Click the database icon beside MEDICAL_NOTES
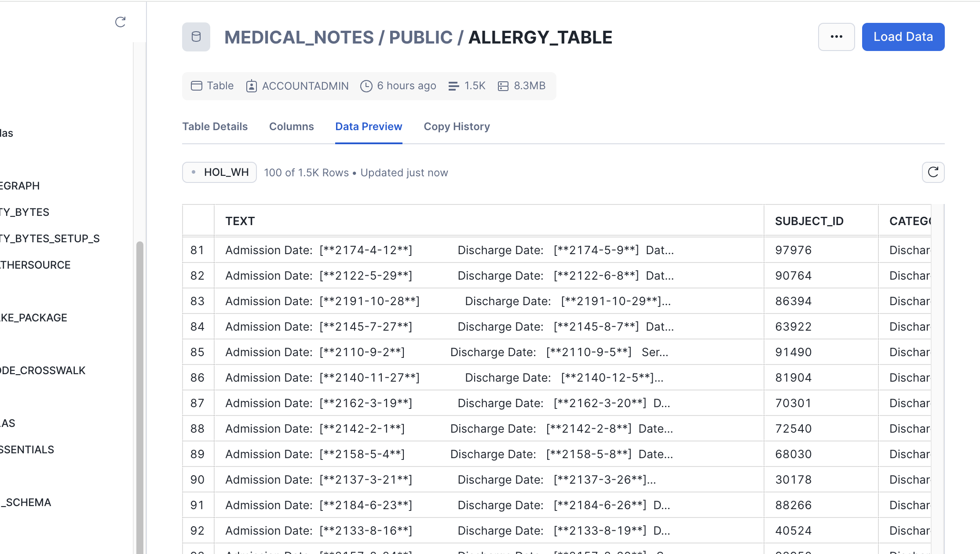980x554 pixels. pyautogui.click(x=196, y=37)
